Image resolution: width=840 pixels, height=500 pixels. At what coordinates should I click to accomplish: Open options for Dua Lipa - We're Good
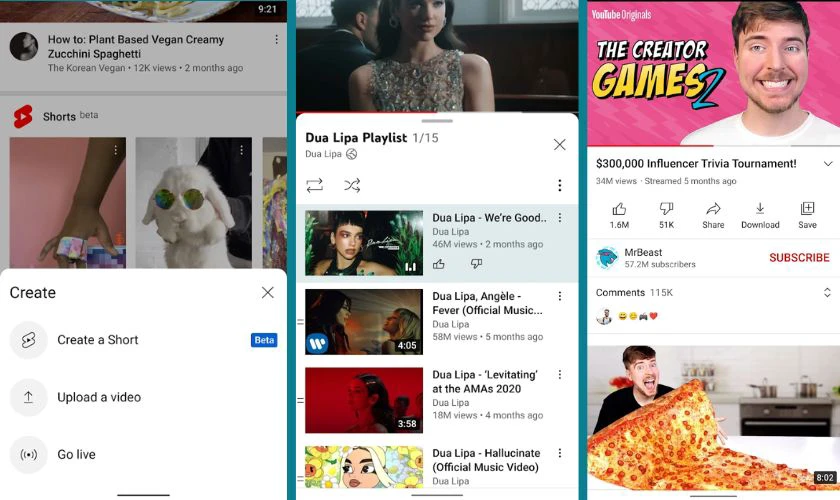click(x=560, y=218)
